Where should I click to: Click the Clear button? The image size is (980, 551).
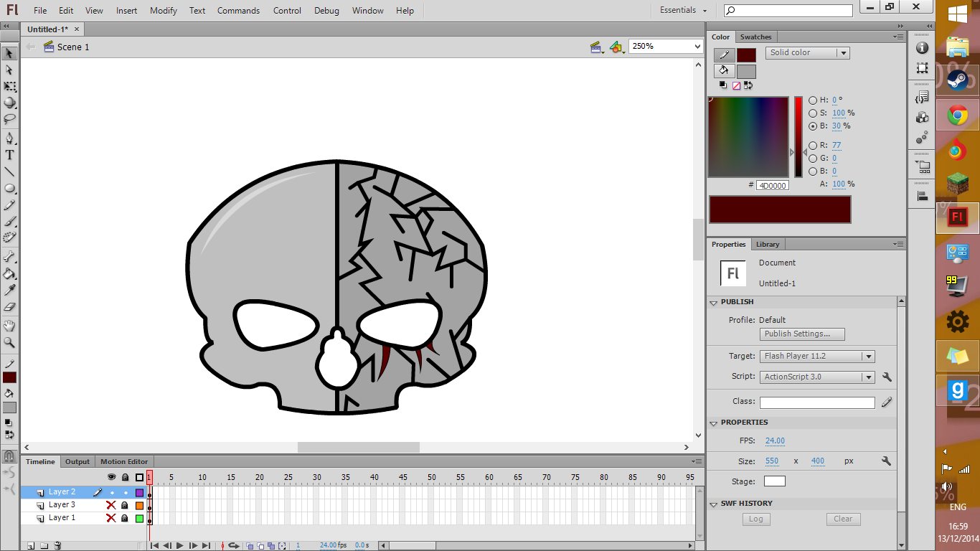click(843, 519)
